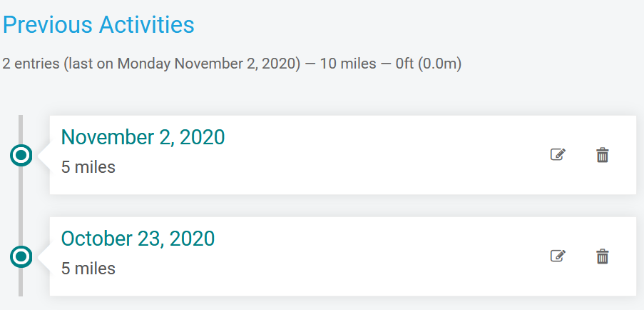Click the Previous Activities heading
This screenshot has height=310, width=644.
(98, 25)
